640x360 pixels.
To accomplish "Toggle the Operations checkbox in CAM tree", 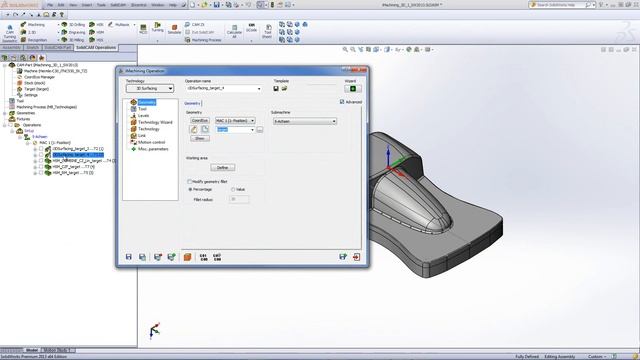I will pos(11,125).
